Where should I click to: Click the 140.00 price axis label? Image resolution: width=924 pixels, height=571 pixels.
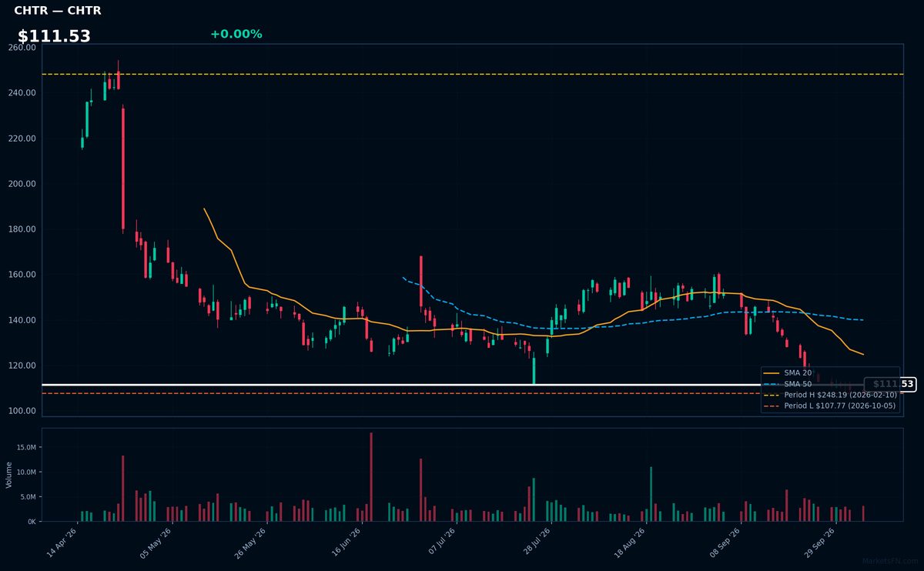[22, 320]
